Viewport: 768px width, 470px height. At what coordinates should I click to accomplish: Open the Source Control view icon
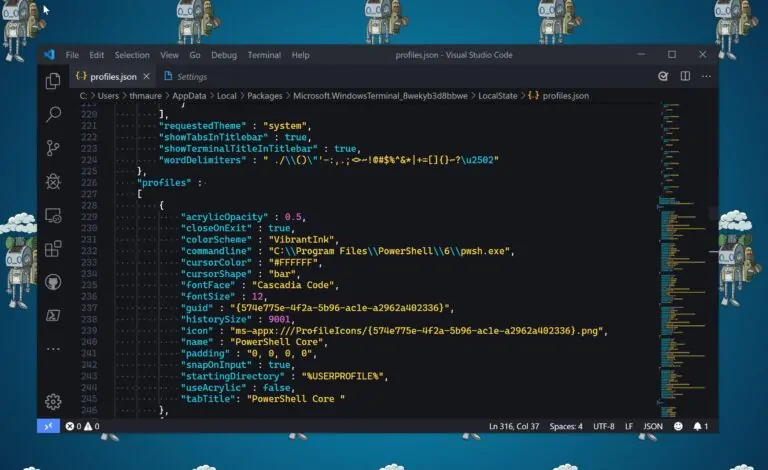(x=53, y=148)
